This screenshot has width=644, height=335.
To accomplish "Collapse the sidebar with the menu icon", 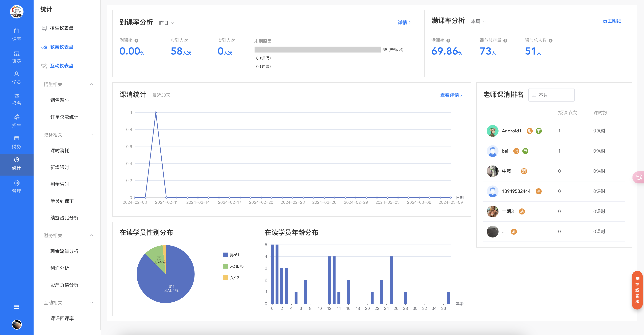I will 16,307.
